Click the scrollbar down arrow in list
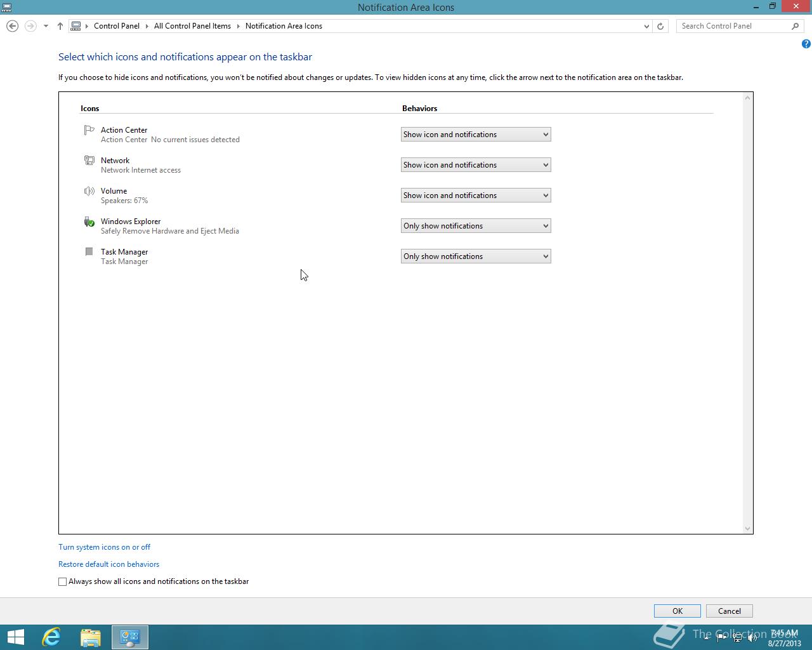The height and width of the screenshot is (650, 812). tap(747, 528)
